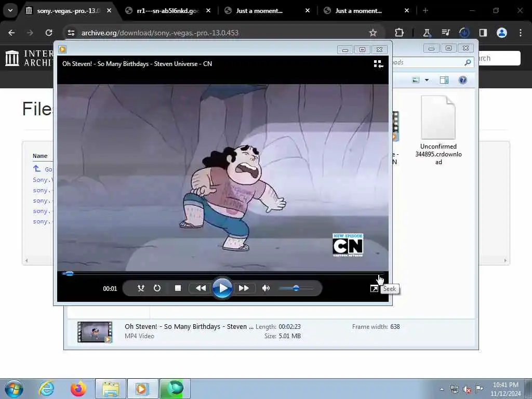This screenshot has height=399, width=532.
Task: Click the network tray icon
Action: [454, 389]
